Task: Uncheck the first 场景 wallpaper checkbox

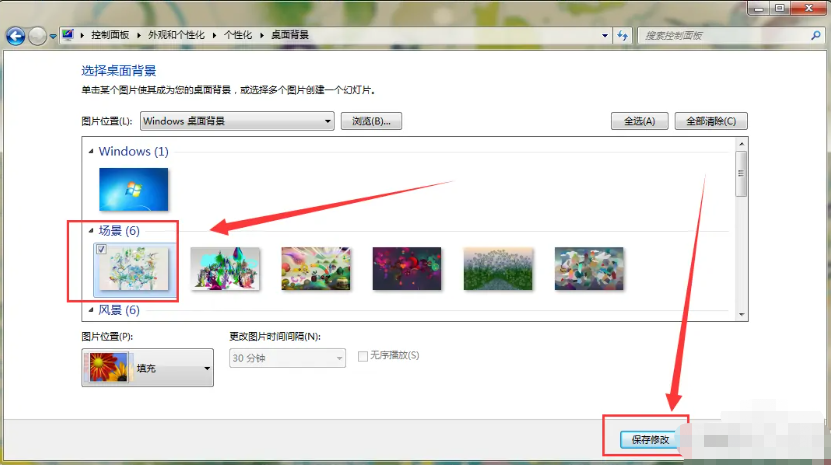Action: coord(102,249)
